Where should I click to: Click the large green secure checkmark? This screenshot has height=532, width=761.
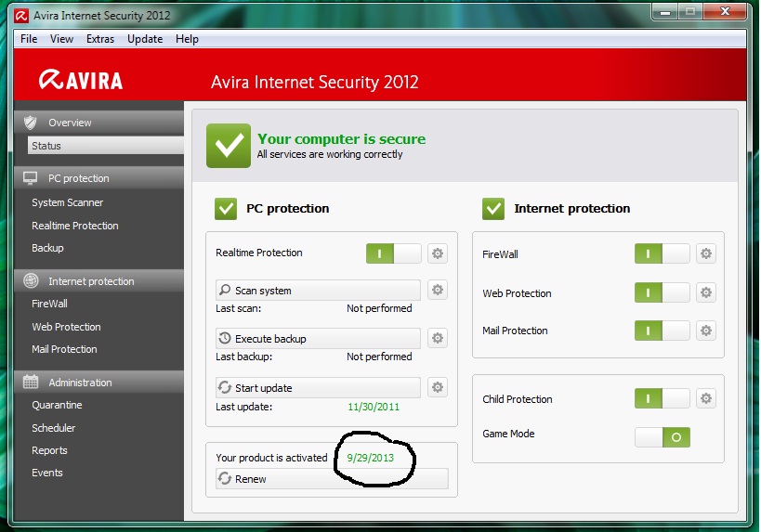(x=229, y=146)
